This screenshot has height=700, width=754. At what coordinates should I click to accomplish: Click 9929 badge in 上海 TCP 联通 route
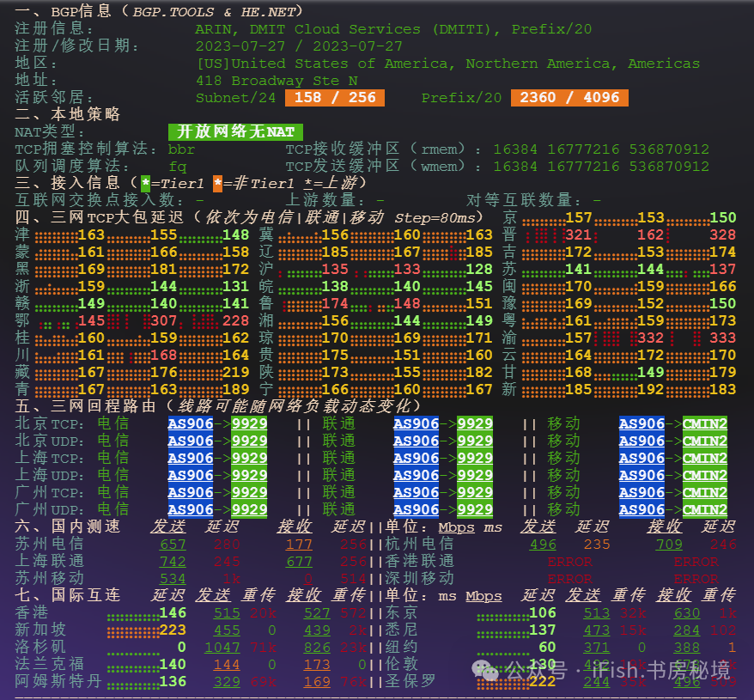pyautogui.click(x=475, y=458)
